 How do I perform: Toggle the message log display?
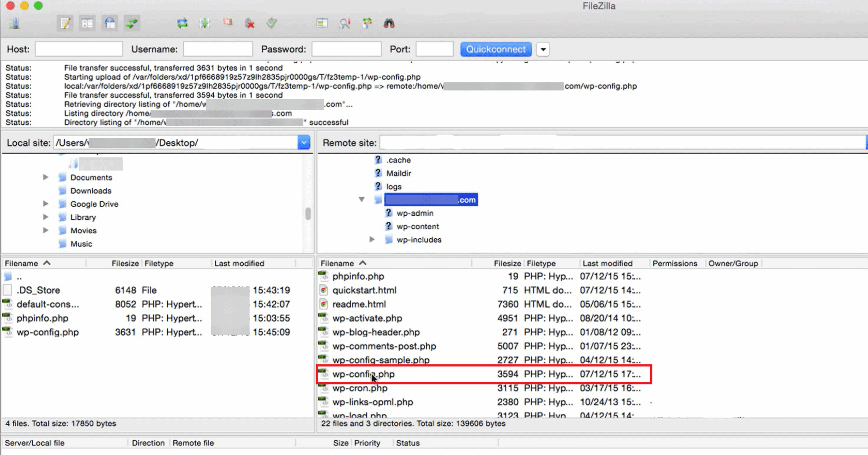(65, 23)
